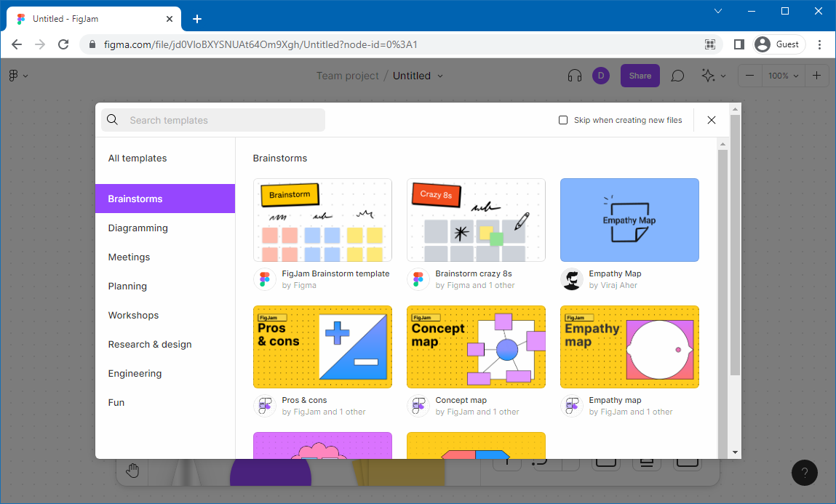836x504 pixels.
Task: Click the purple Share button
Action: click(x=640, y=76)
